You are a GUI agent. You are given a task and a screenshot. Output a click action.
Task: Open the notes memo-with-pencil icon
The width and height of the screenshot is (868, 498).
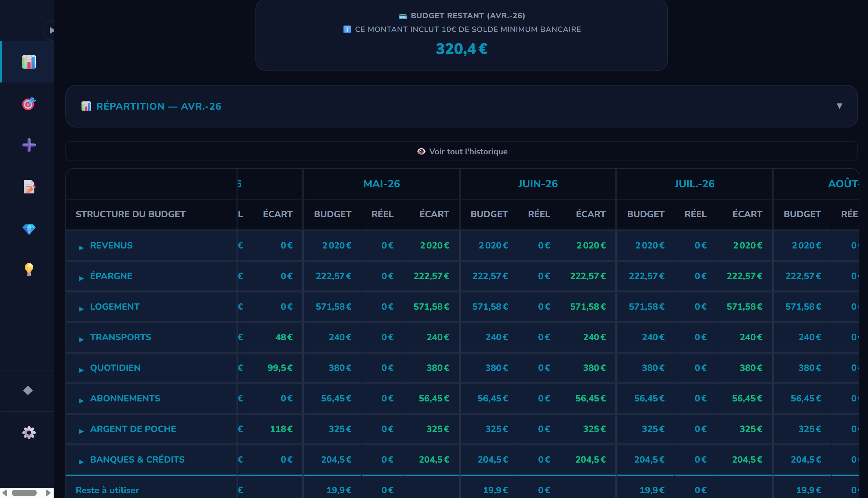(29, 187)
